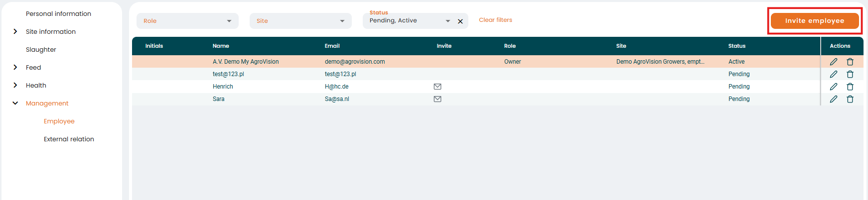This screenshot has height=200, width=868.
Task: Send invite email to Henrich
Action: coord(437,87)
